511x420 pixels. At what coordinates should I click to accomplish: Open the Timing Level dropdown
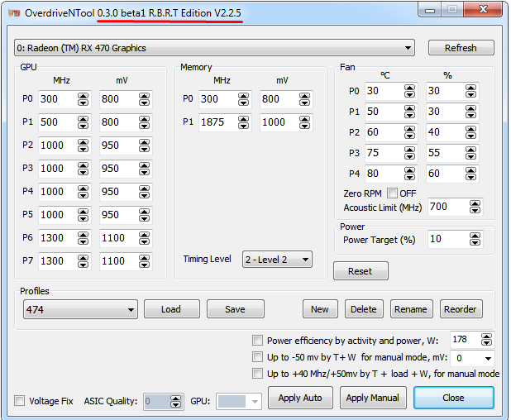277,260
